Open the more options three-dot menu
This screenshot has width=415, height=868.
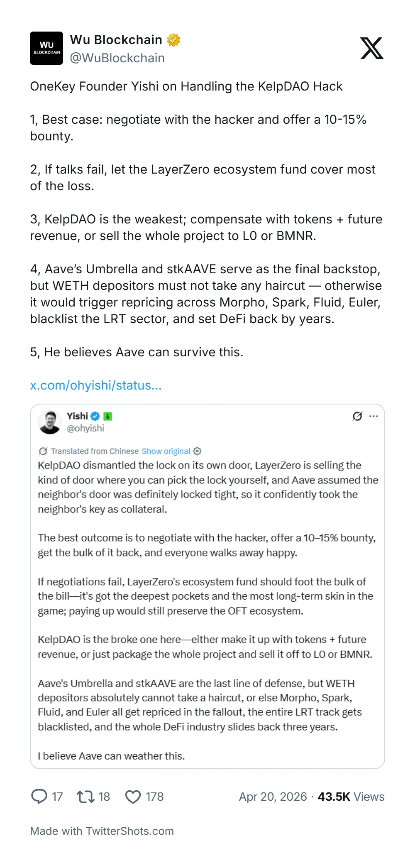(x=374, y=416)
